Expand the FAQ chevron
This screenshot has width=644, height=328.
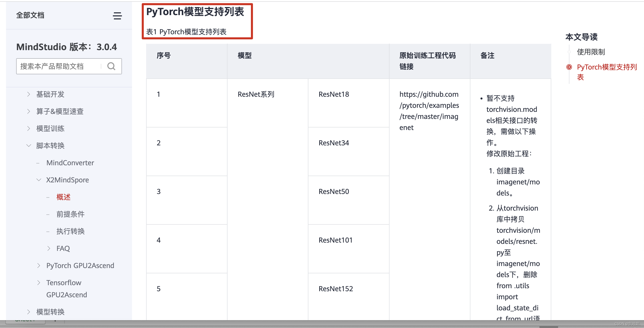click(49, 248)
